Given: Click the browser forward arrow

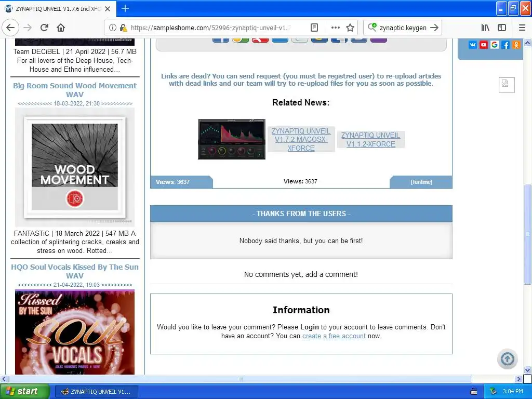Looking at the screenshot, I should tap(28, 28).
